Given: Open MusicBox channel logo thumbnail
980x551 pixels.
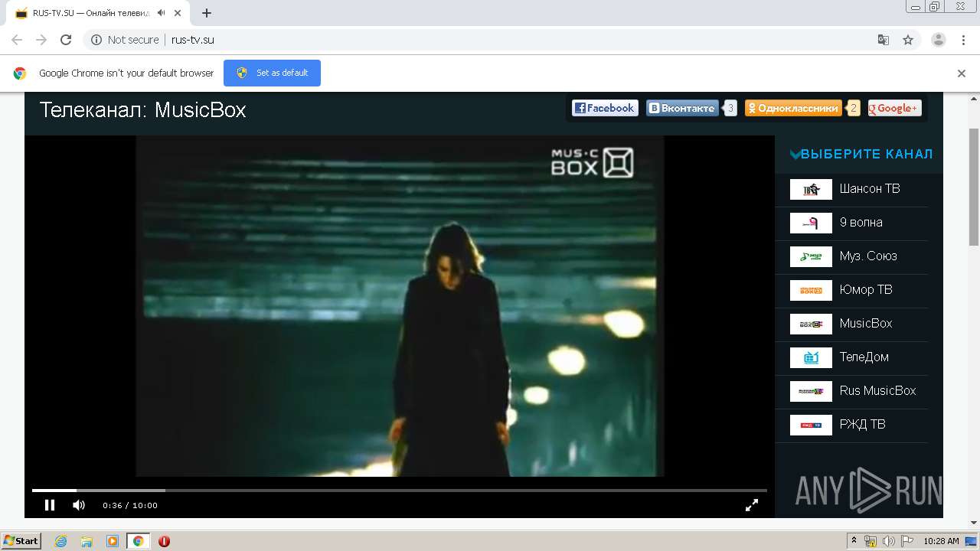Looking at the screenshot, I should 811,324.
